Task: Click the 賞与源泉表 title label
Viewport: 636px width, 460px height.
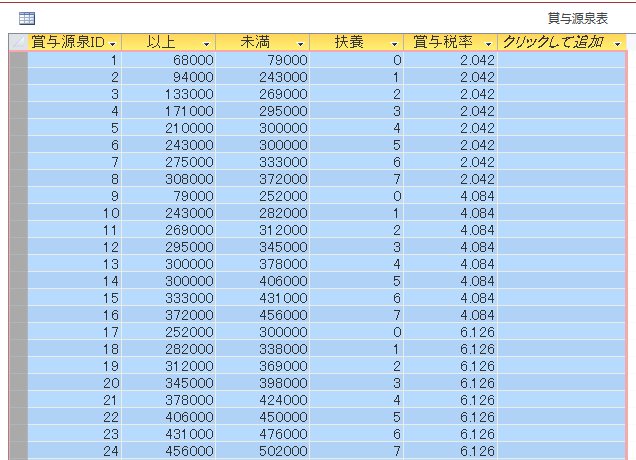Action: (577, 18)
